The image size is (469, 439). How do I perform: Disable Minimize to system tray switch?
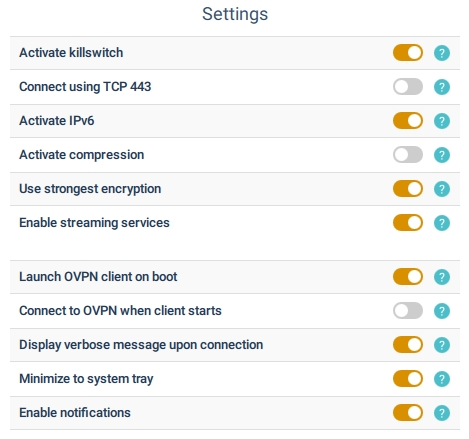tap(408, 379)
